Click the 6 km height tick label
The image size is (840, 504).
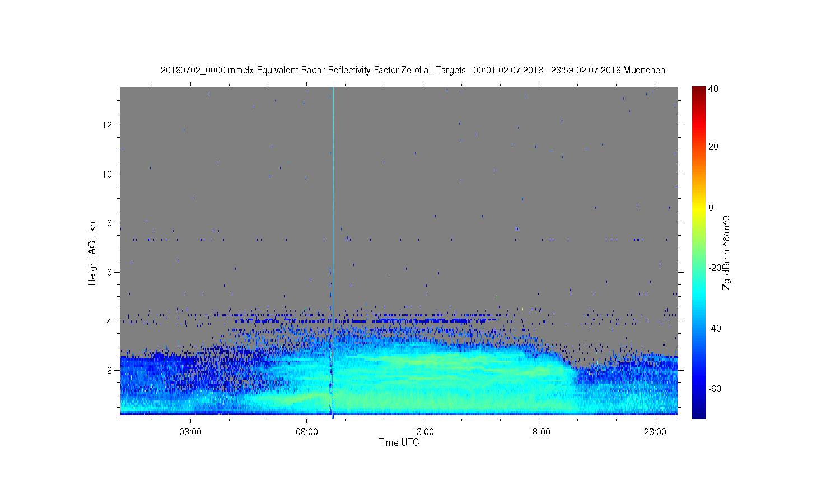coord(110,272)
